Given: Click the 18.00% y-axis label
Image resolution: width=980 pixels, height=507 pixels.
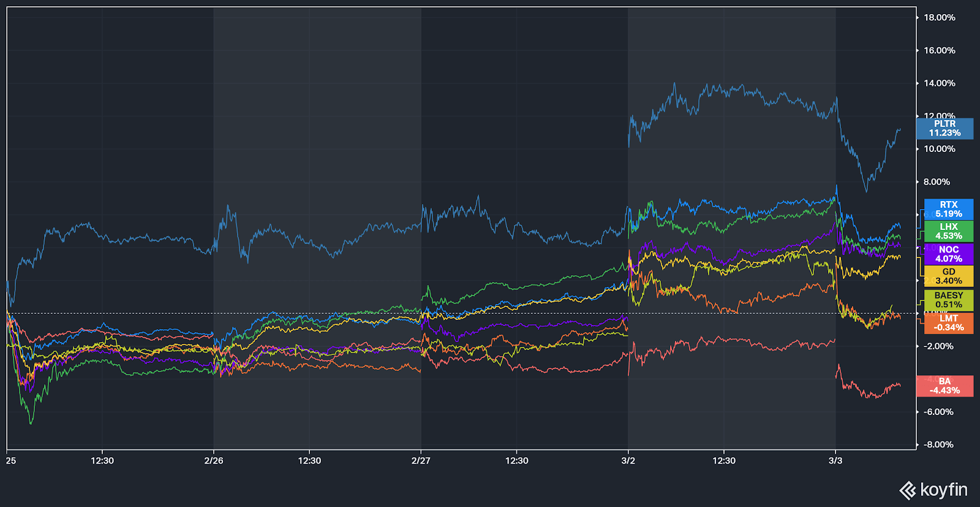Looking at the screenshot, I should pyautogui.click(x=939, y=18).
